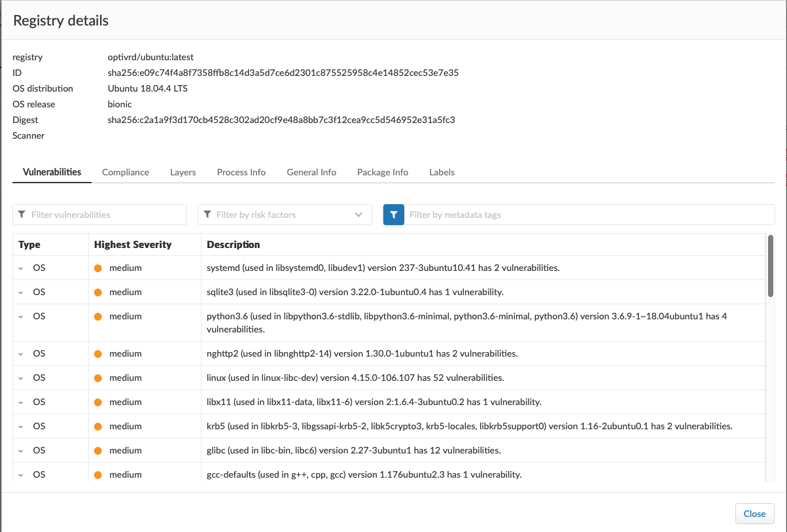Click the Filter by metadata tags field
This screenshot has height=532, width=787.
click(589, 215)
